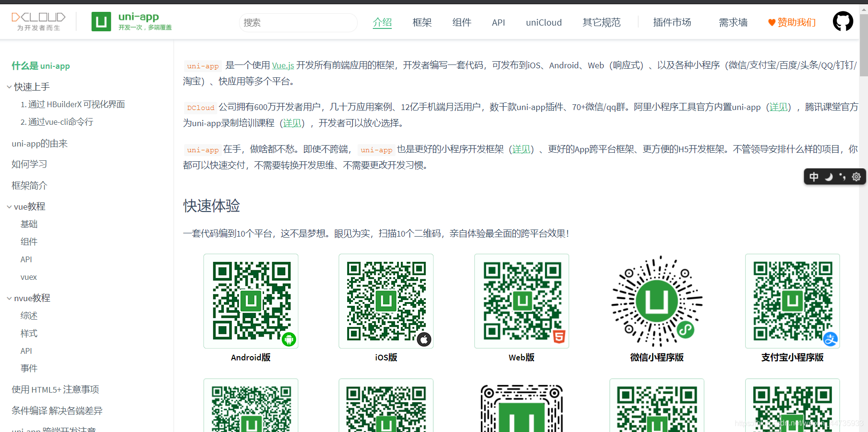Open 使用 HTML5+ 注意事项
This screenshot has width=868, height=432.
tap(55, 389)
